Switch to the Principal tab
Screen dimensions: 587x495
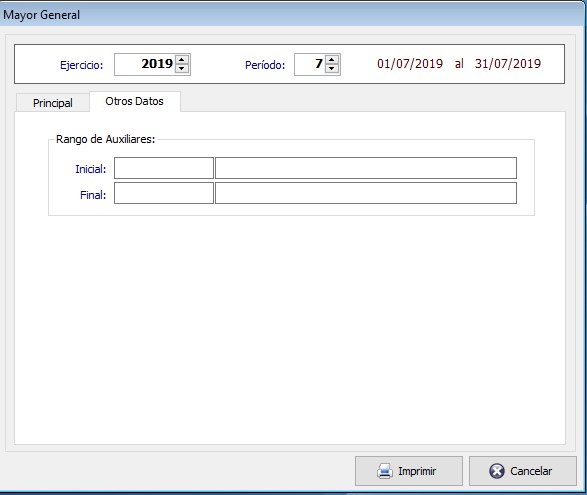click(53, 103)
